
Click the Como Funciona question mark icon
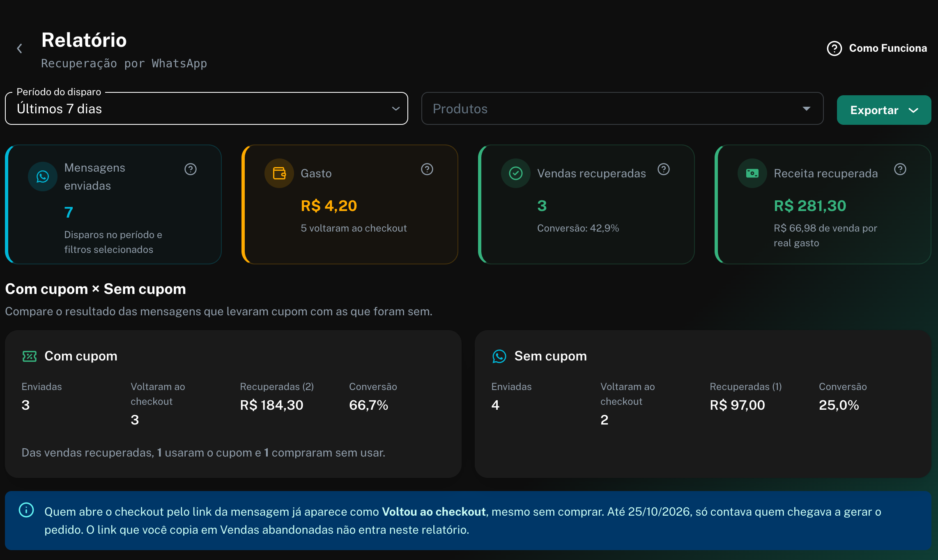(834, 48)
